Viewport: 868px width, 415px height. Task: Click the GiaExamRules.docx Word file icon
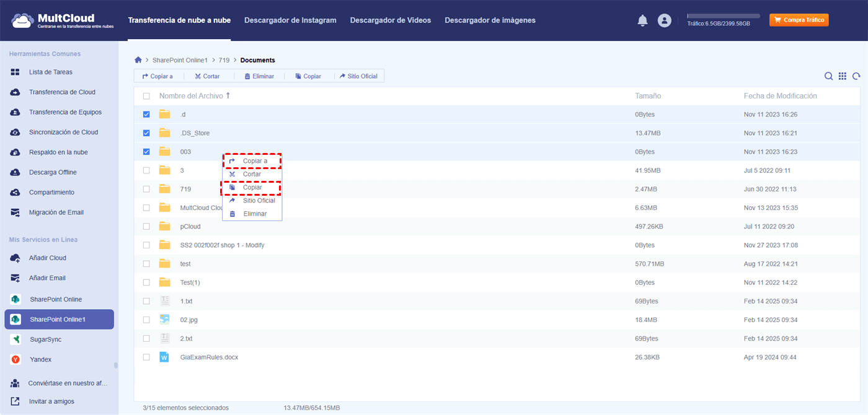164,357
